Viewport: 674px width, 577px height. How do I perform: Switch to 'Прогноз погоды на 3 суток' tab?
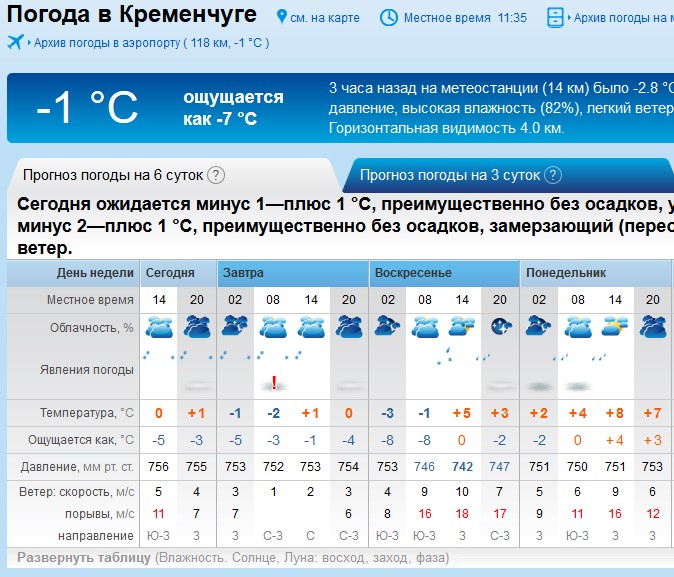[449, 175]
